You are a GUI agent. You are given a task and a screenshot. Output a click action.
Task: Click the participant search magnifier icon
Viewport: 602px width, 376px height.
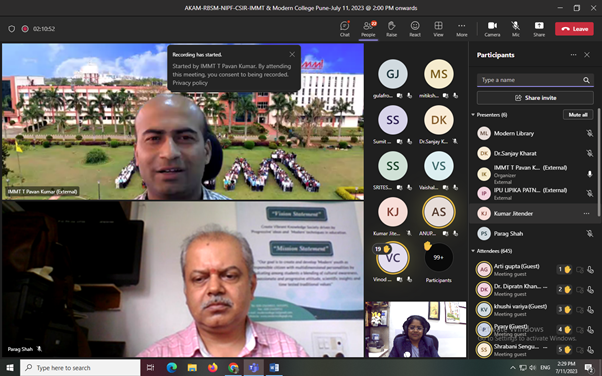point(586,80)
